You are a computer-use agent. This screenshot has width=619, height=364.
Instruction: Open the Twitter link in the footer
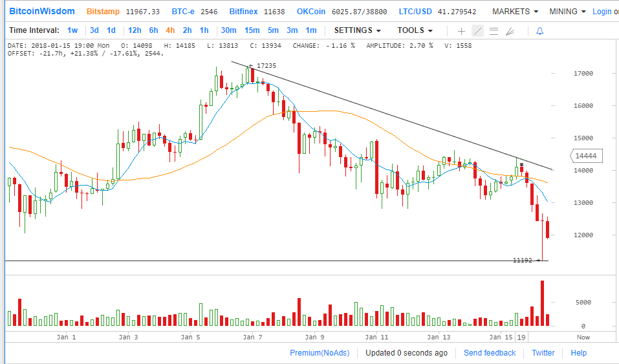(x=543, y=353)
